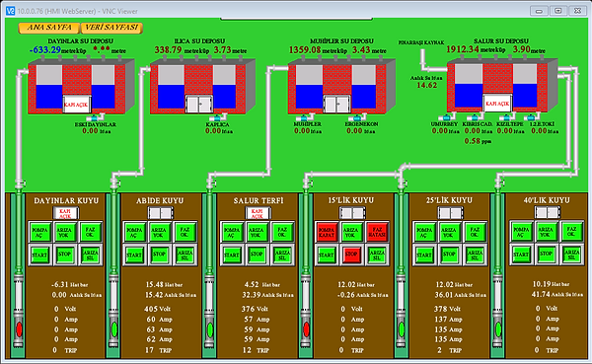Click the KIZILTEPE outlet valve icon
Screen dimensions: 592x364
pos(507,117)
